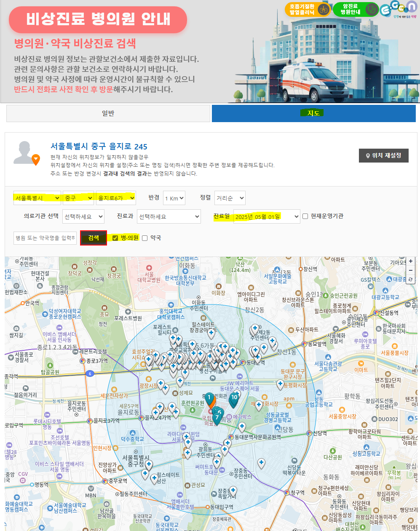The image size is (420, 531).
Task: Select map marker number 1
Action: coord(209,399)
